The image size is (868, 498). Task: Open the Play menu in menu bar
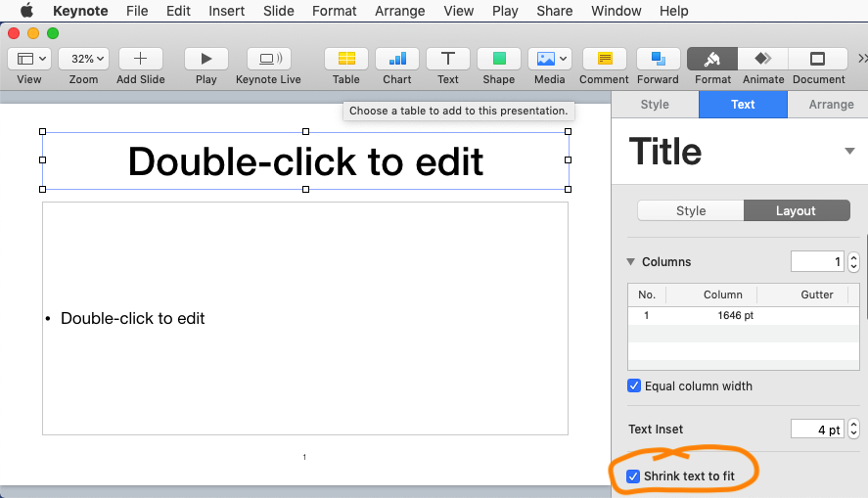505,11
